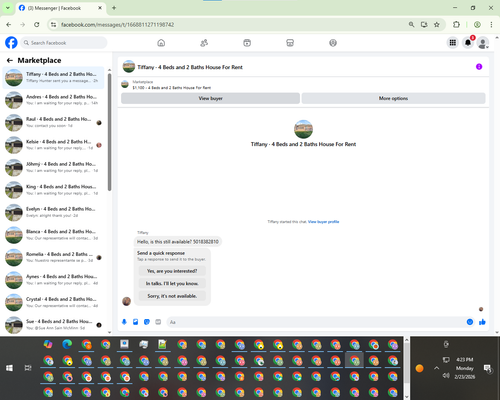Open the Tiffany conversation in list

coord(53,77)
